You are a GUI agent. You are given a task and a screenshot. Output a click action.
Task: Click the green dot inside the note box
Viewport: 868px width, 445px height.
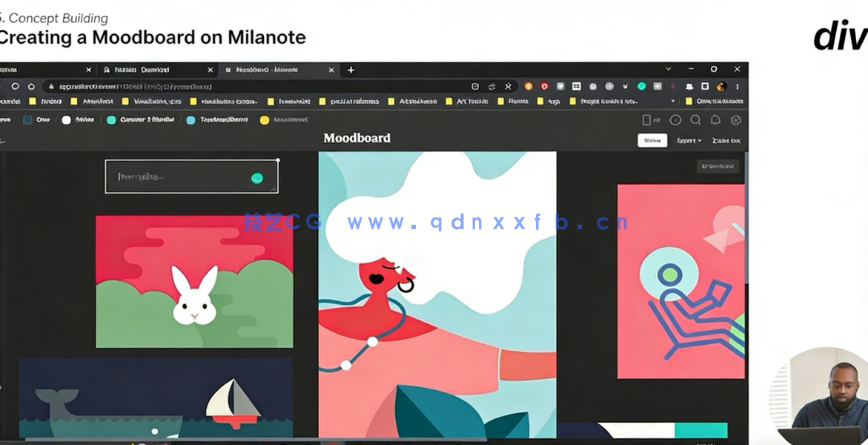click(257, 178)
